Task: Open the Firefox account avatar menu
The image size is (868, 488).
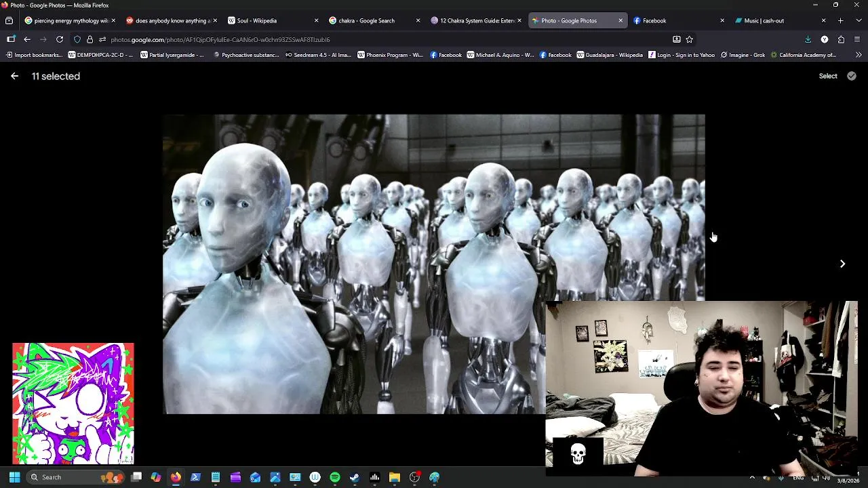Action: click(x=825, y=39)
